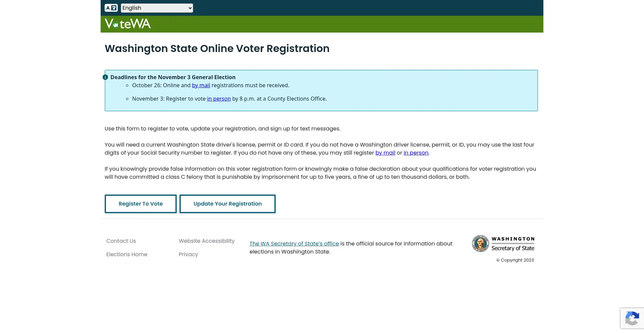
Task: Open the 'in person' link in November 3 deadline
Action: pyautogui.click(x=219, y=99)
